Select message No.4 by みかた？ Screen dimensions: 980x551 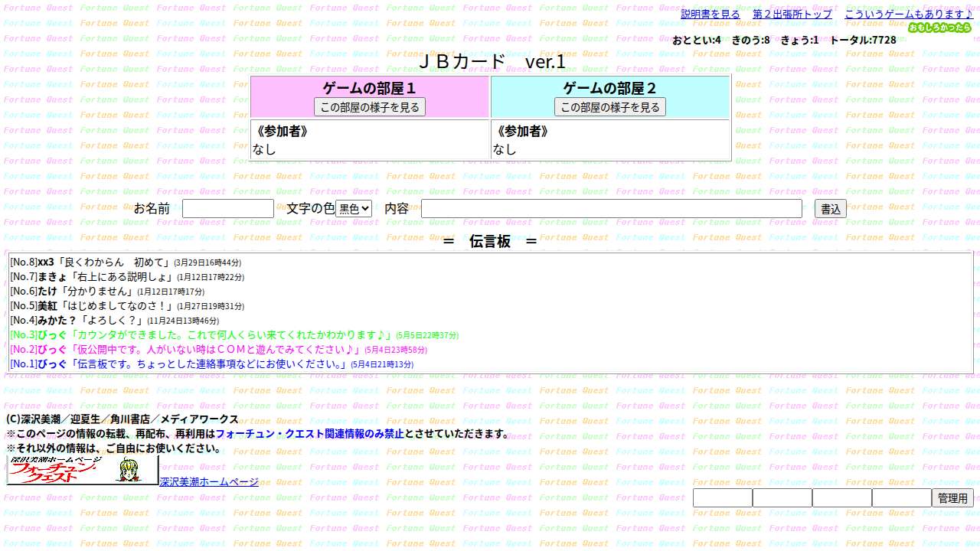click(x=114, y=320)
